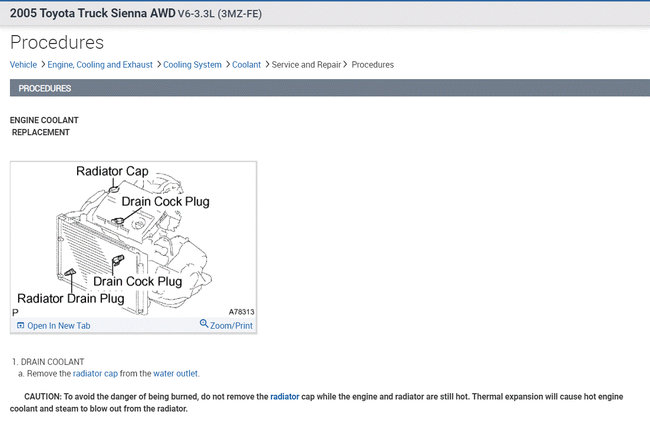Screen dimensions: 650x421
Task: Open the Cooling System breadcrumb
Action: point(192,65)
